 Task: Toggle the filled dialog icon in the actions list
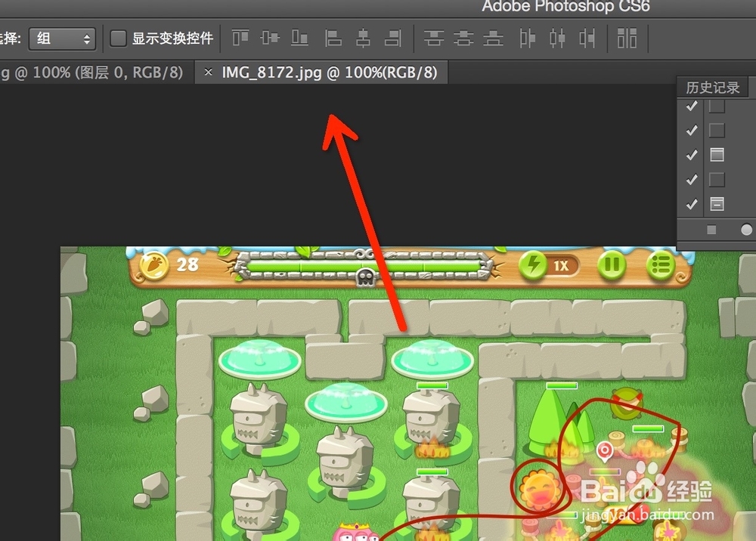pyautogui.click(x=717, y=155)
